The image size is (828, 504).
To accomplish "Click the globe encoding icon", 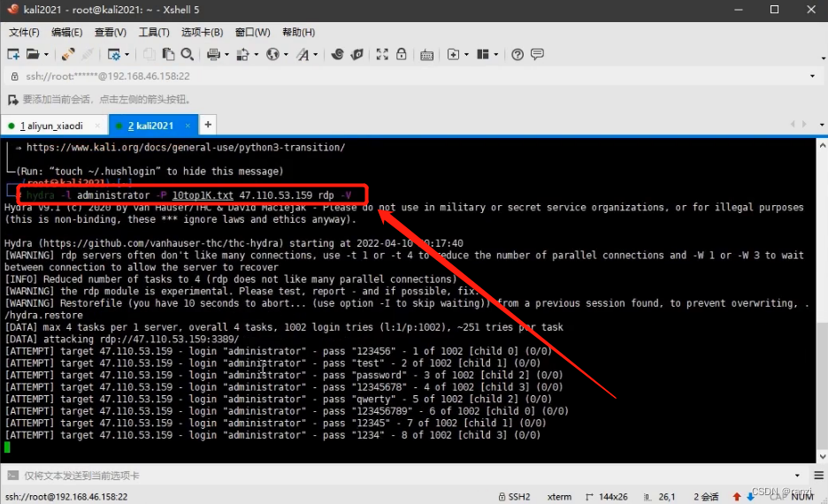I will point(272,54).
